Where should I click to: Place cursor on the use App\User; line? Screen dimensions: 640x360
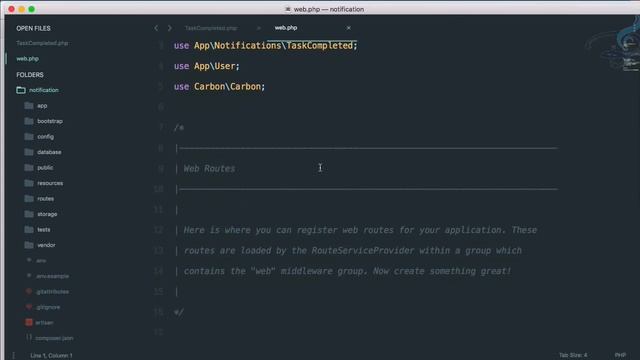point(207,66)
